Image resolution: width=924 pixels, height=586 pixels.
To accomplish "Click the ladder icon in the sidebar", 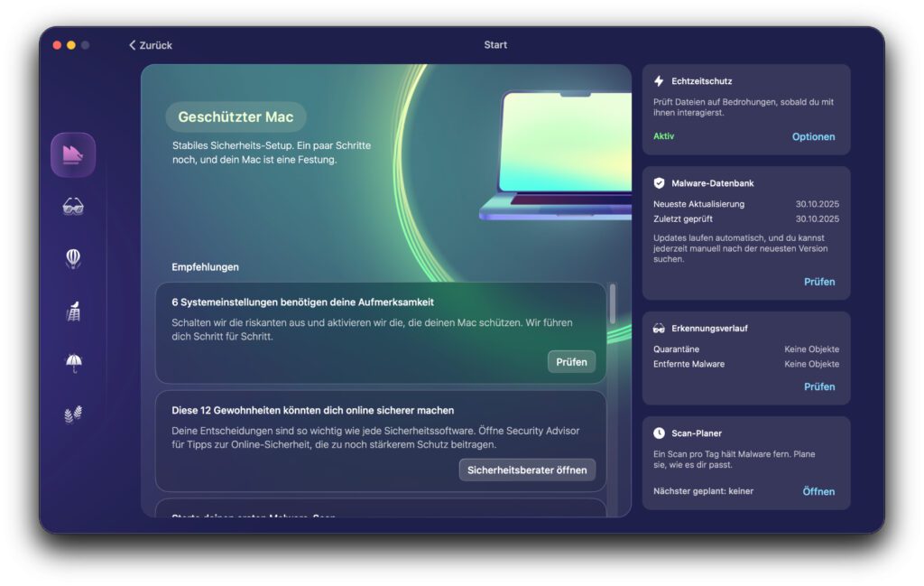I will point(73,312).
